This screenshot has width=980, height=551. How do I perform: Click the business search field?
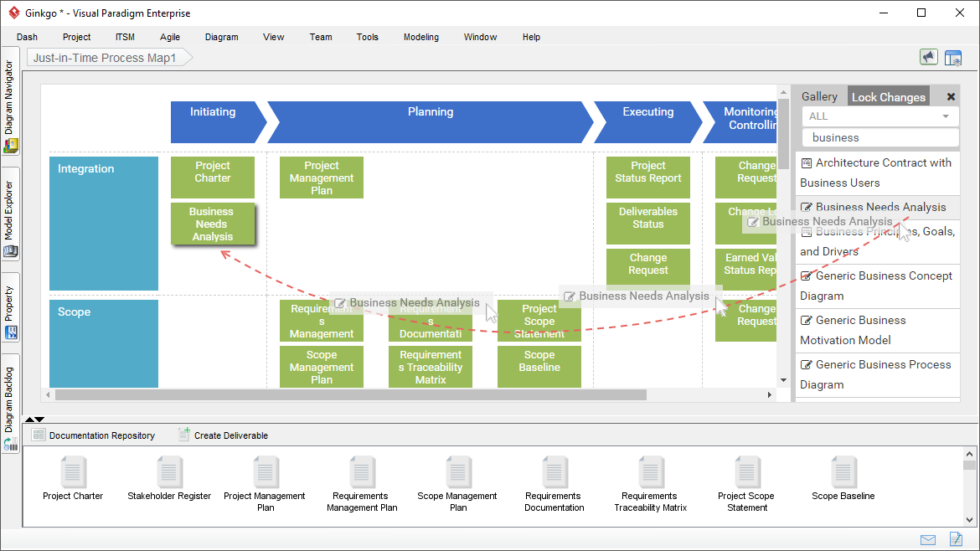(x=879, y=136)
